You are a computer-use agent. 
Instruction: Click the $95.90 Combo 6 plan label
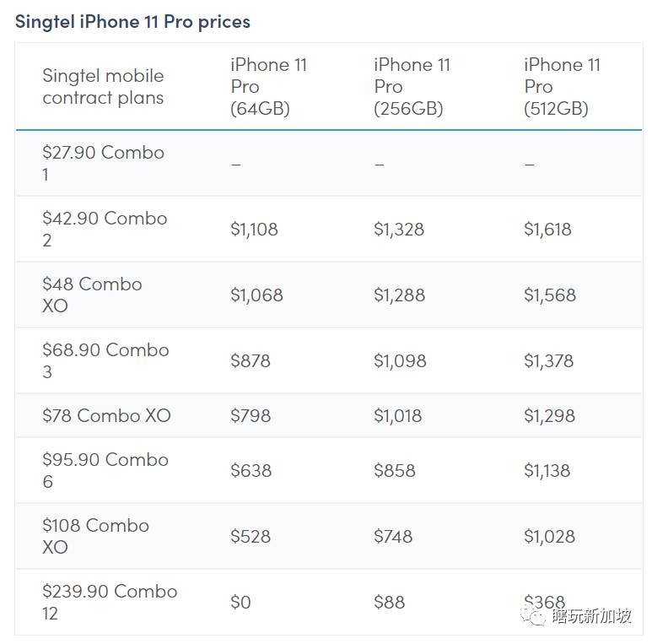pyautogui.click(x=105, y=470)
